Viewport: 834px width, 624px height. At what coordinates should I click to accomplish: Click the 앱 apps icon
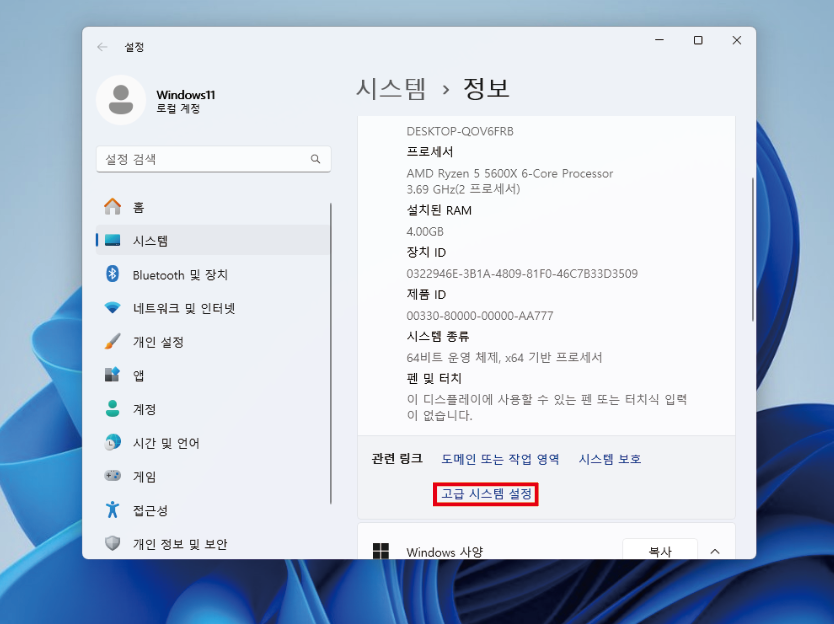(112, 375)
